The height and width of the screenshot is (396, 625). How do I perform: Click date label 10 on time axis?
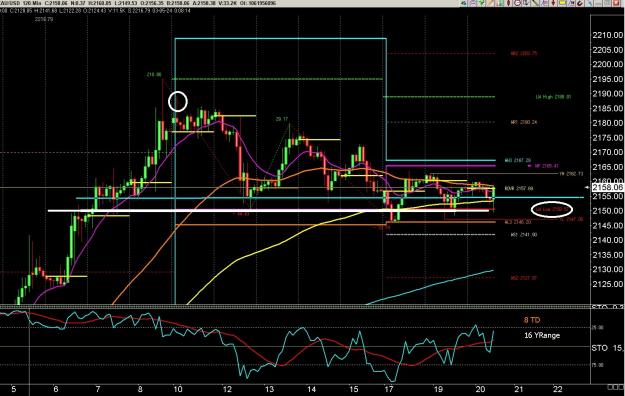pos(178,389)
